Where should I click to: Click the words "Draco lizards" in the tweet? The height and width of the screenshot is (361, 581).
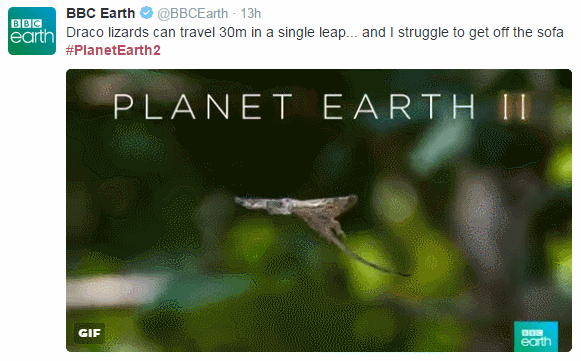108,32
